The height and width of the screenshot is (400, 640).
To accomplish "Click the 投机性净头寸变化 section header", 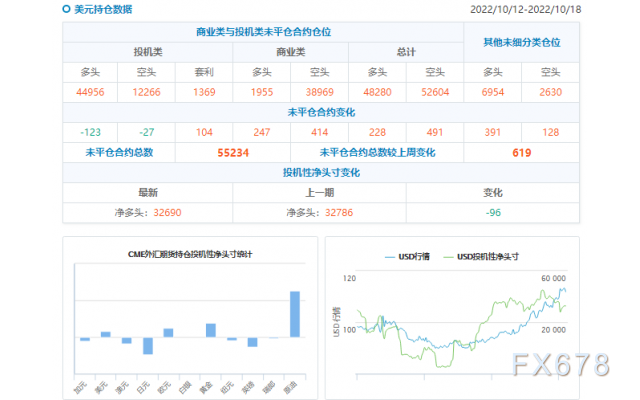I will pyautogui.click(x=321, y=173).
